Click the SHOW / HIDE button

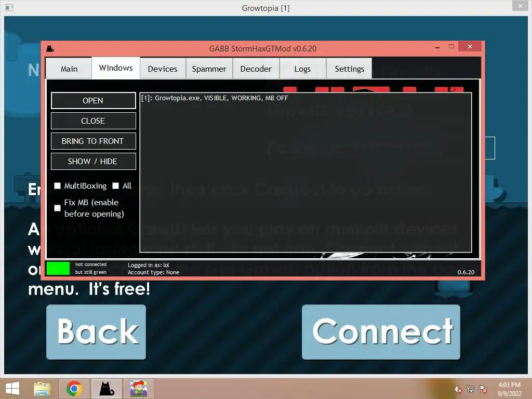94,161
